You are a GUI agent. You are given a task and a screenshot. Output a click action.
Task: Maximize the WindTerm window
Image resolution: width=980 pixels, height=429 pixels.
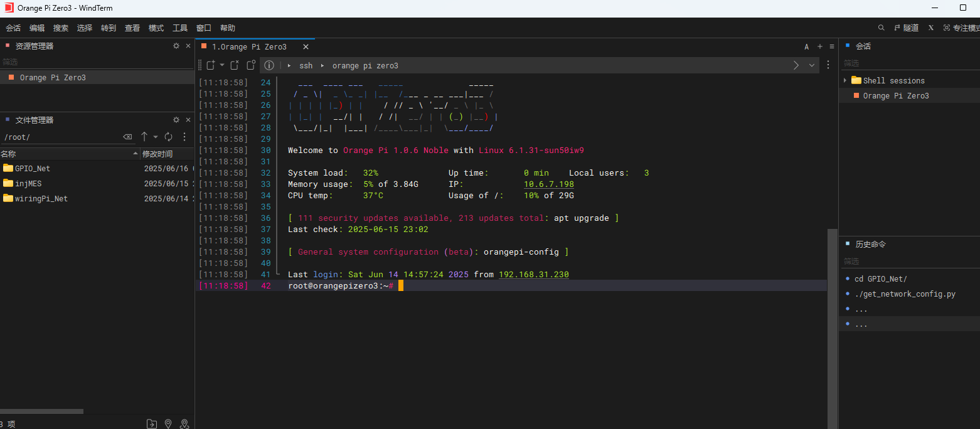point(963,8)
